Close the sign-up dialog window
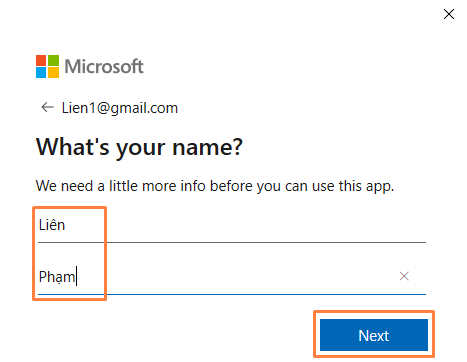The height and width of the screenshot is (362, 467). coord(449,14)
